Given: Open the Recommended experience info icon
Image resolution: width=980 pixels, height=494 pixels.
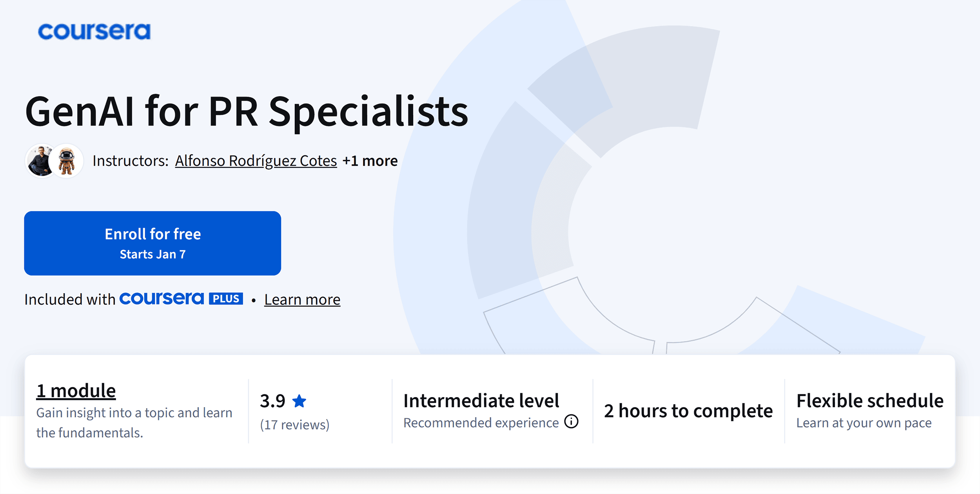Looking at the screenshot, I should pyautogui.click(x=572, y=422).
